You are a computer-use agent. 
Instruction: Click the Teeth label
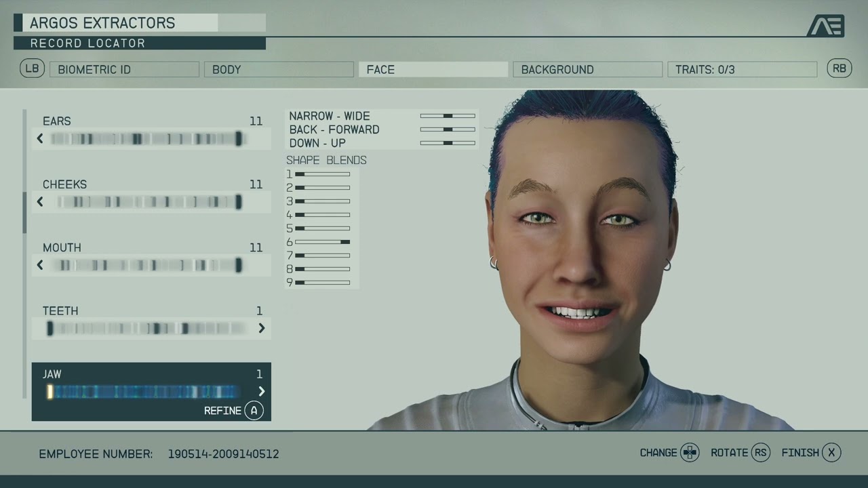point(60,311)
